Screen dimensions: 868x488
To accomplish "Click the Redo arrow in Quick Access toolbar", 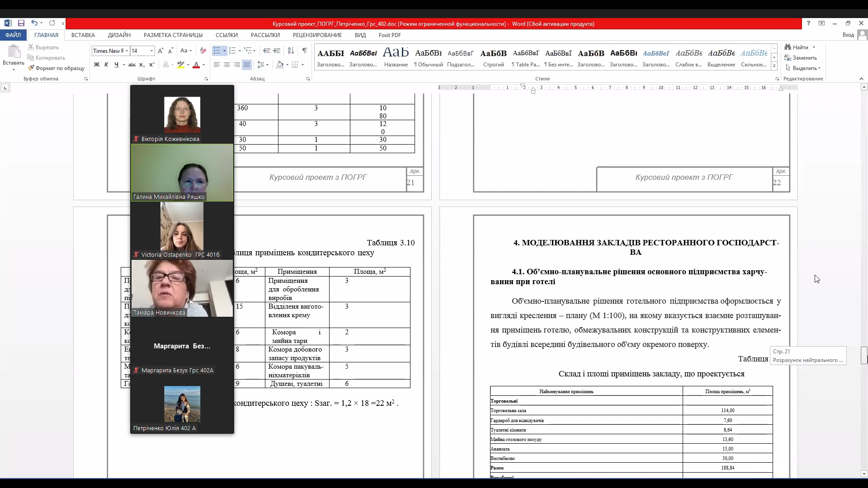I will [x=52, y=23].
